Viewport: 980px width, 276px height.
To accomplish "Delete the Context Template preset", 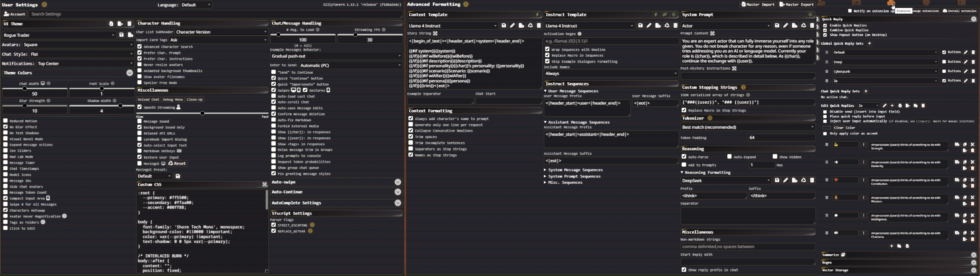I will point(539,25).
